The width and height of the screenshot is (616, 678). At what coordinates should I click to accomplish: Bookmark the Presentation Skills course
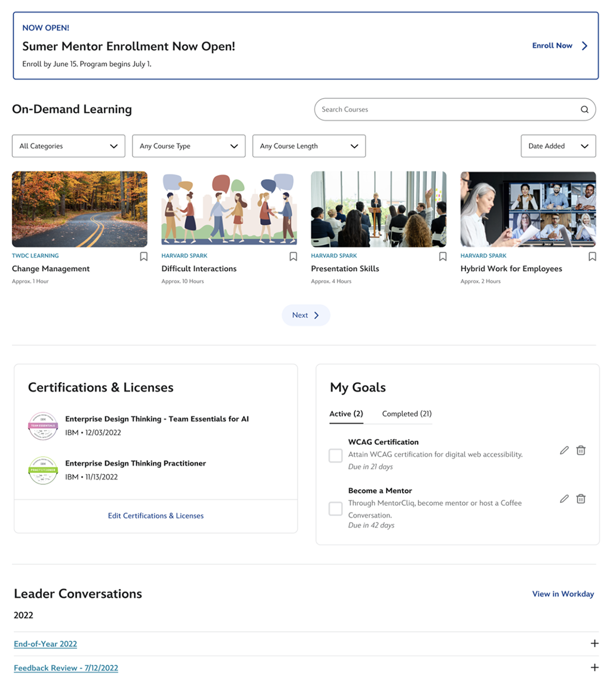pyautogui.click(x=443, y=256)
